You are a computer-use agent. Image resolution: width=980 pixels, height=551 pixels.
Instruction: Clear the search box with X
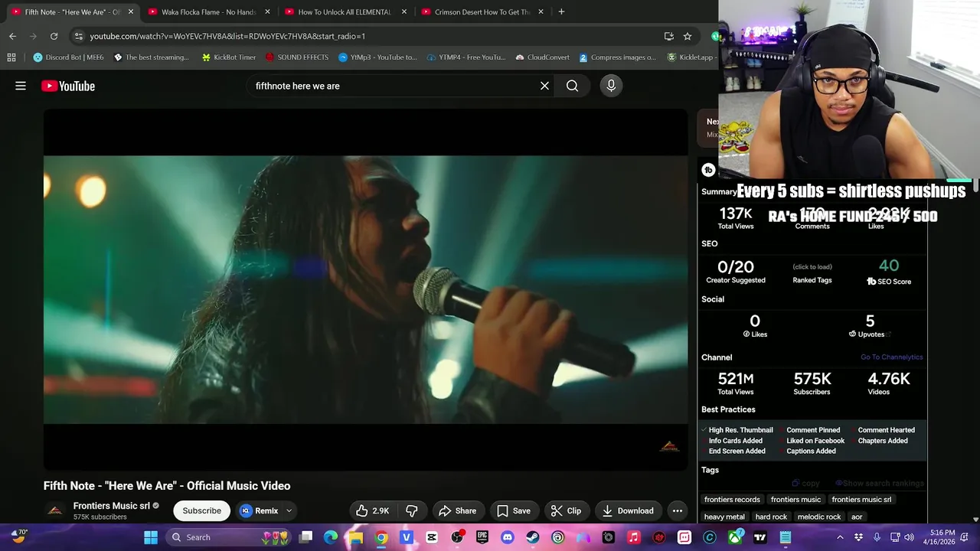[544, 86]
